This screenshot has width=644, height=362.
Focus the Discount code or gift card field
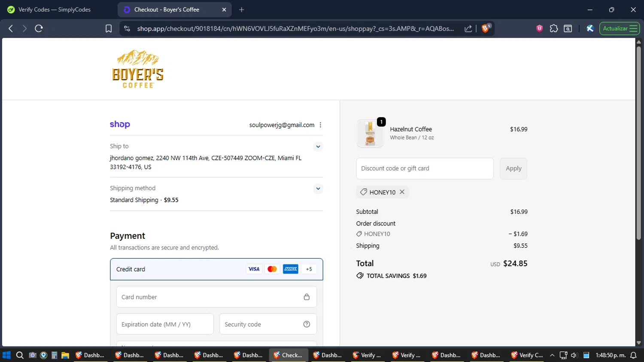[x=425, y=168]
